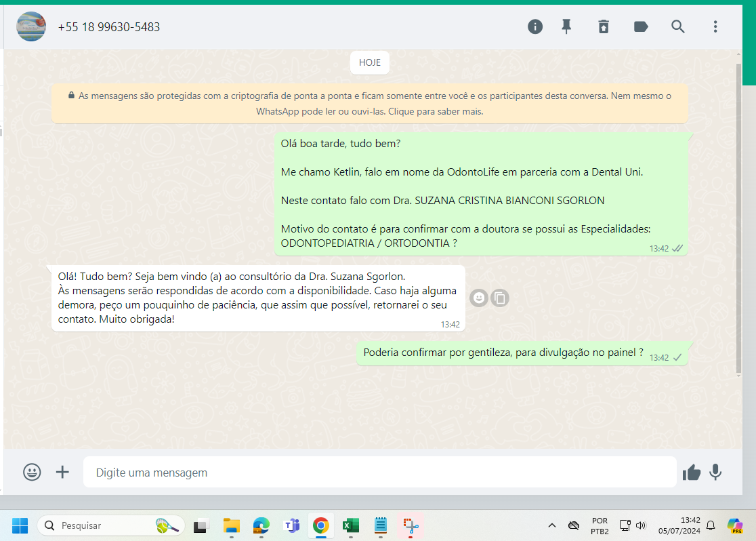This screenshot has height=541, width=756.
Task: Click the HOJE date badge
Action: [370, 63]
